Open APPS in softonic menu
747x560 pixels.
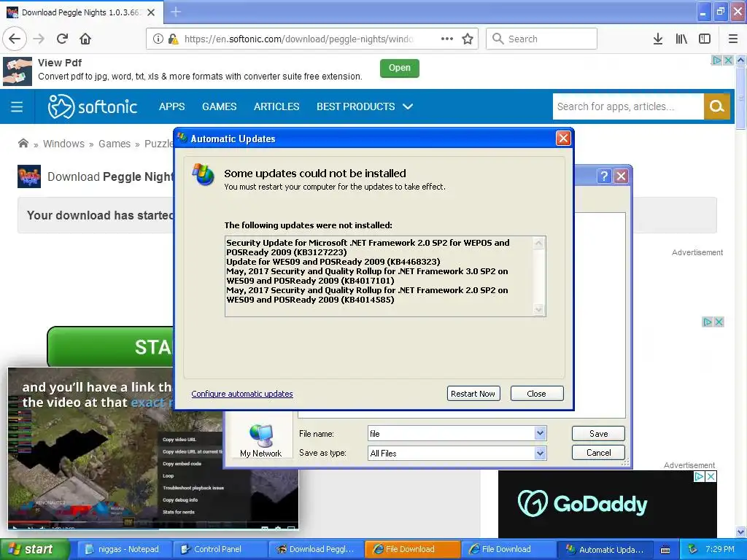click(x=171, y=106)
